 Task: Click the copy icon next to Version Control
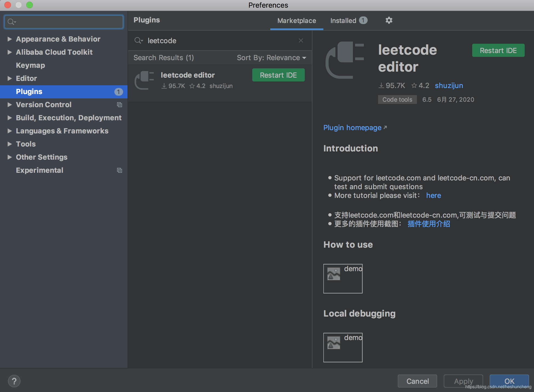[x=120, y=105]
